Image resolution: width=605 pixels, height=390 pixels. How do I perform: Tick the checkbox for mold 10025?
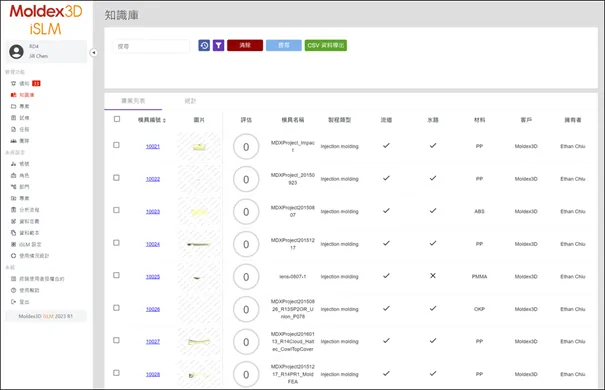click(x=116, y=275)
